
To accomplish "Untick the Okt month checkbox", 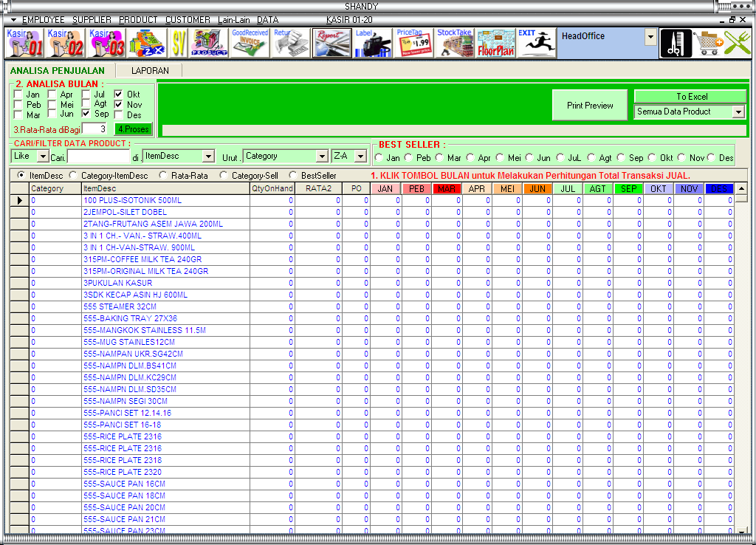I will coord(119,94).
